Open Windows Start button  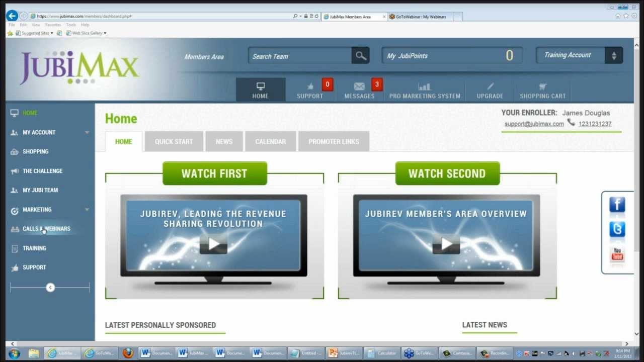[x=14, y=353]
